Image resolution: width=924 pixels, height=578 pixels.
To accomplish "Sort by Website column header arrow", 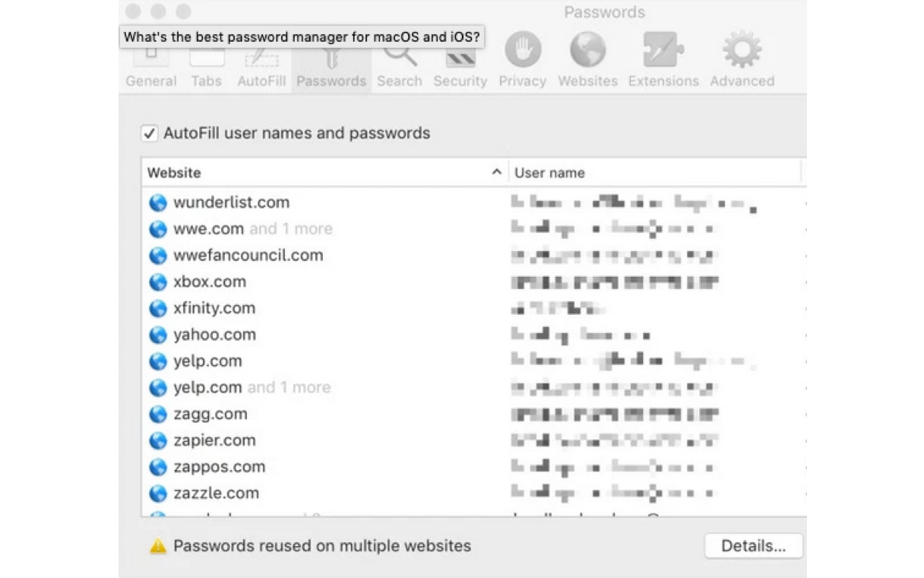I will point(497,173).
